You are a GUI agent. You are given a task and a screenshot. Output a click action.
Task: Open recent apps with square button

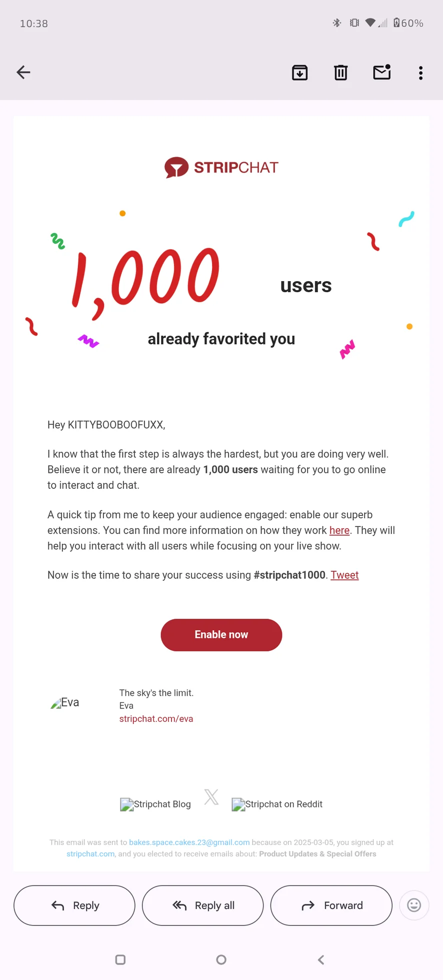pos(120,959)
